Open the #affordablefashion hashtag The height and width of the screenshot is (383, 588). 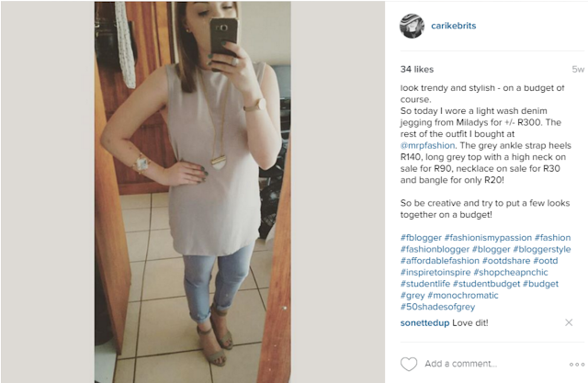tap(439, 261)
